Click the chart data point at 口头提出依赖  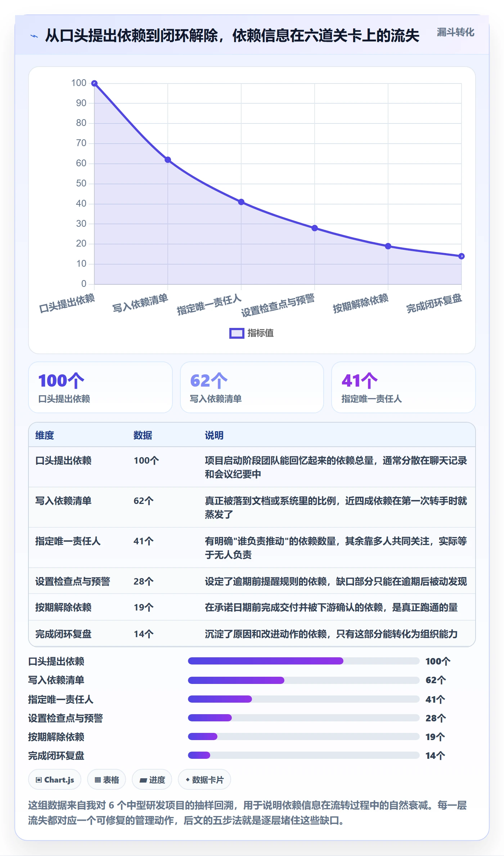click(94, 84)
